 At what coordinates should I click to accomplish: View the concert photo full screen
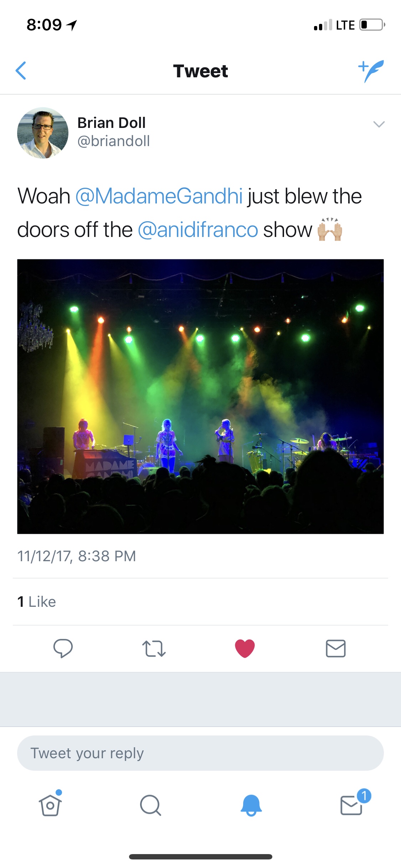(200, 396)
